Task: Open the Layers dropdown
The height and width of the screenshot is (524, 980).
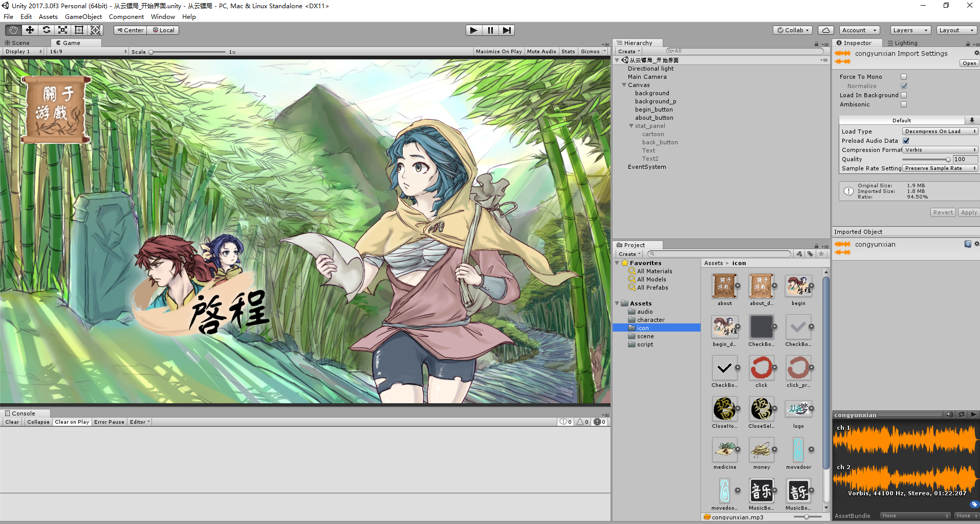Action: point(910,30)
